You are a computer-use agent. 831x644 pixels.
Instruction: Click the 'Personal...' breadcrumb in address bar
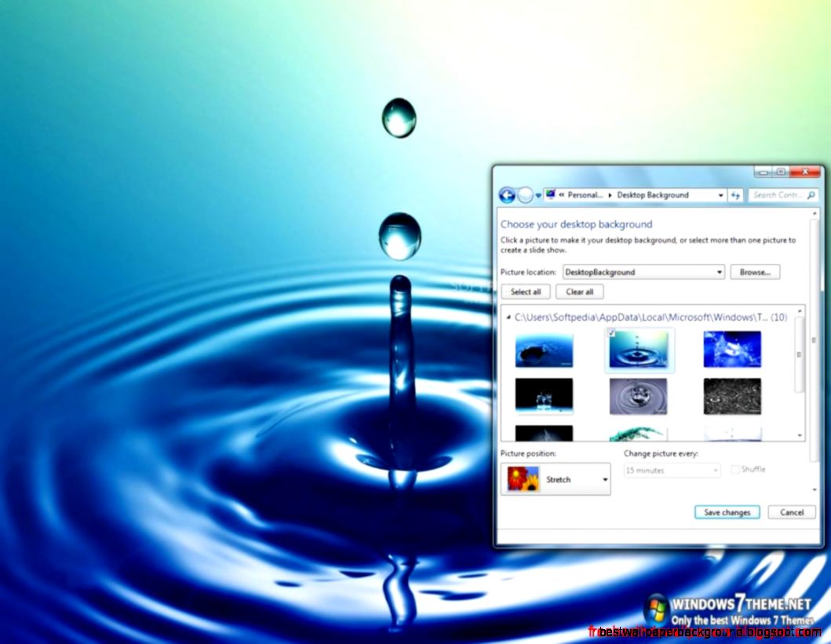pyautogui.click(x=585, y=195)
